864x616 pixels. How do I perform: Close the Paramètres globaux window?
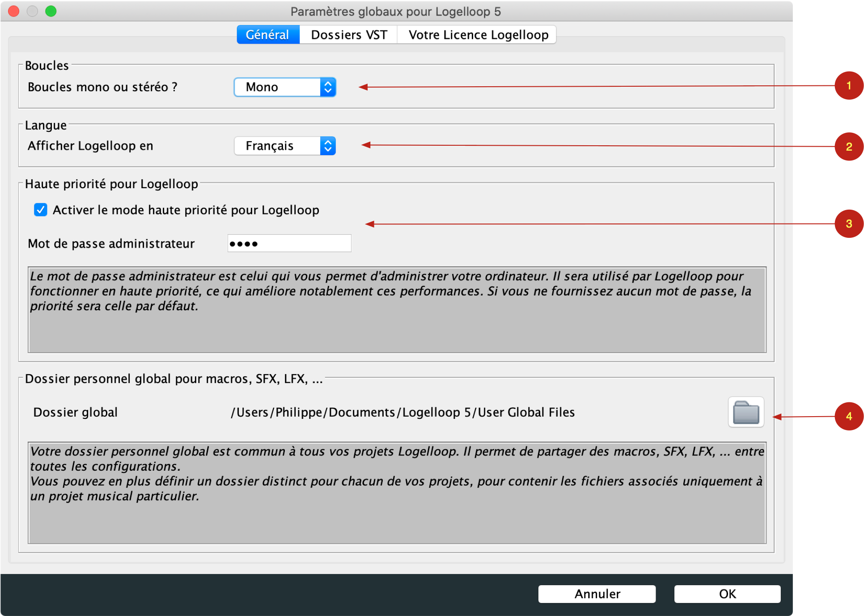[14, 11]
